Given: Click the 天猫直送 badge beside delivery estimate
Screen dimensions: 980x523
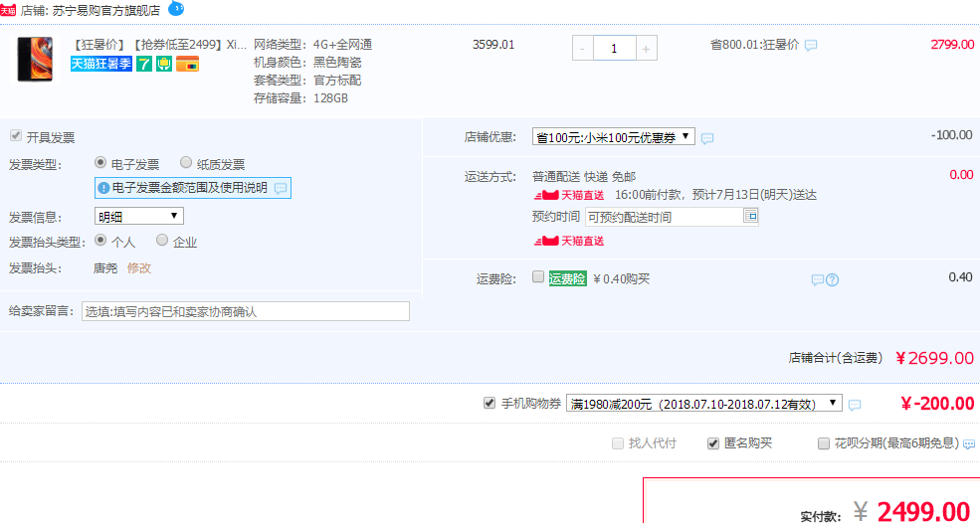Looking at the screenshot, I should (x=569, y=195).
